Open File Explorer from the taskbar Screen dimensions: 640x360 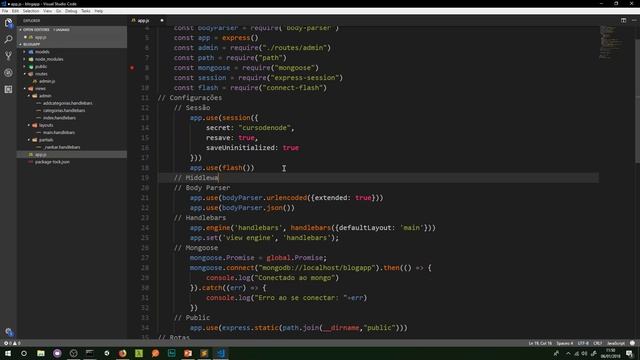(x=40, y=353)
